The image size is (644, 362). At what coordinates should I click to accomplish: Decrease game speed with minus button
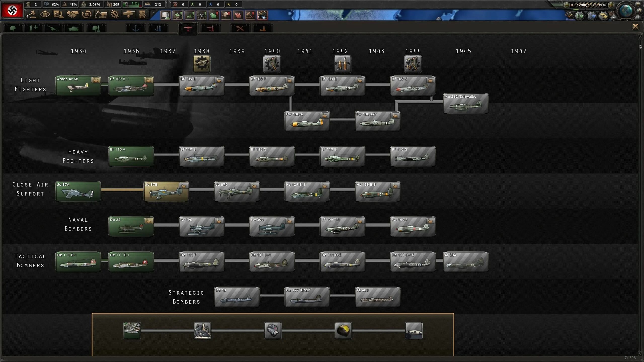pos(567,5)
